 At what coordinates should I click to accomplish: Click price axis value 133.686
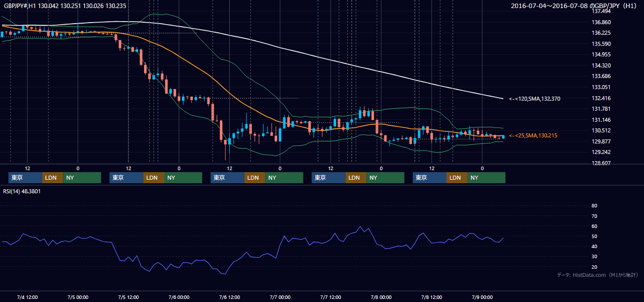(601, 76)
